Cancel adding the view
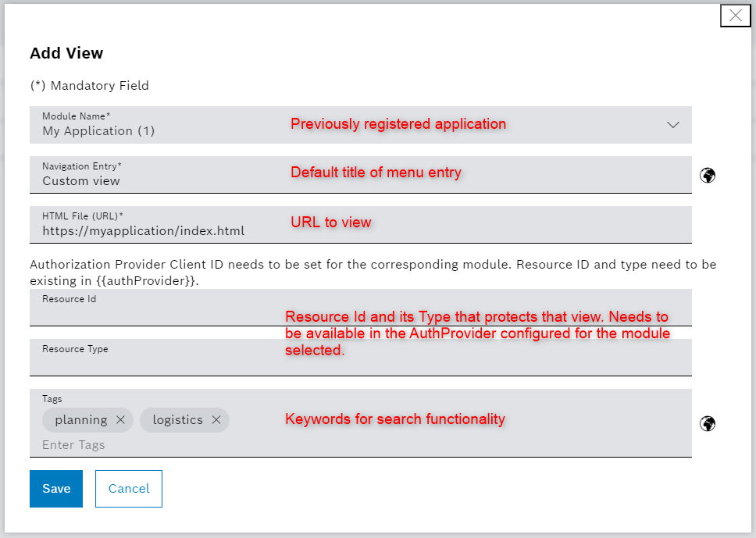The image size is (756, 538). tap(129, 489)
